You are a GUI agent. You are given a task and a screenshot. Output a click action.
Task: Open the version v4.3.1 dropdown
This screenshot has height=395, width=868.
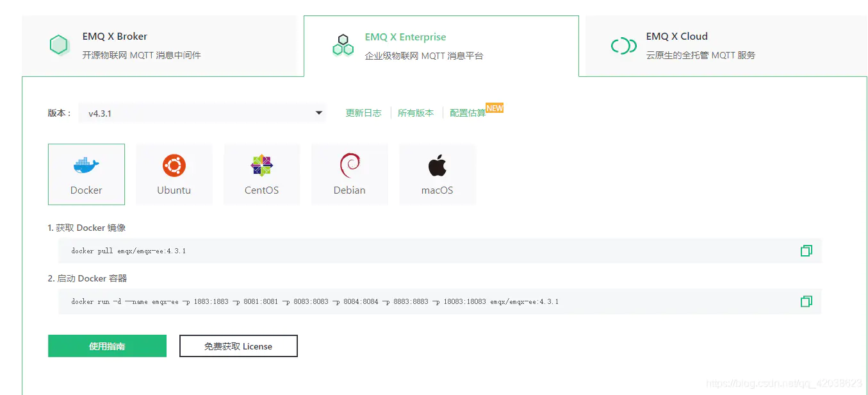point(202,113)
